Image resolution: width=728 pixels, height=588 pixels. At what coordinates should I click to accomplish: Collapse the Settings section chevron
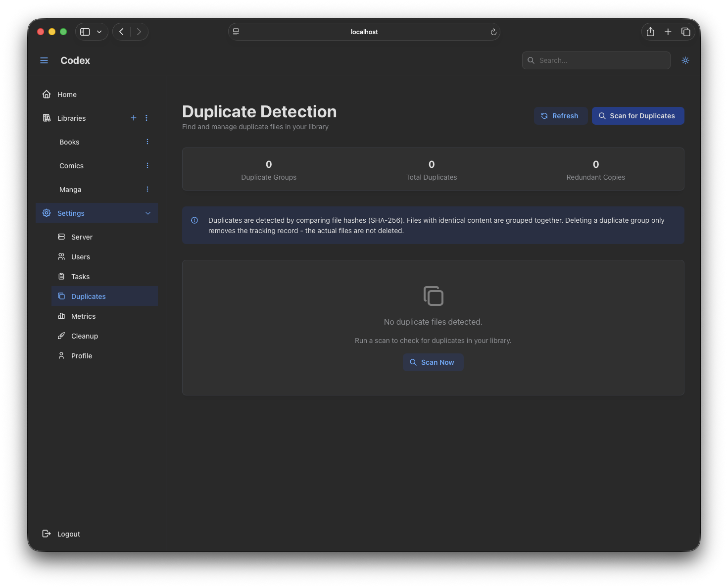coord(147,213)
